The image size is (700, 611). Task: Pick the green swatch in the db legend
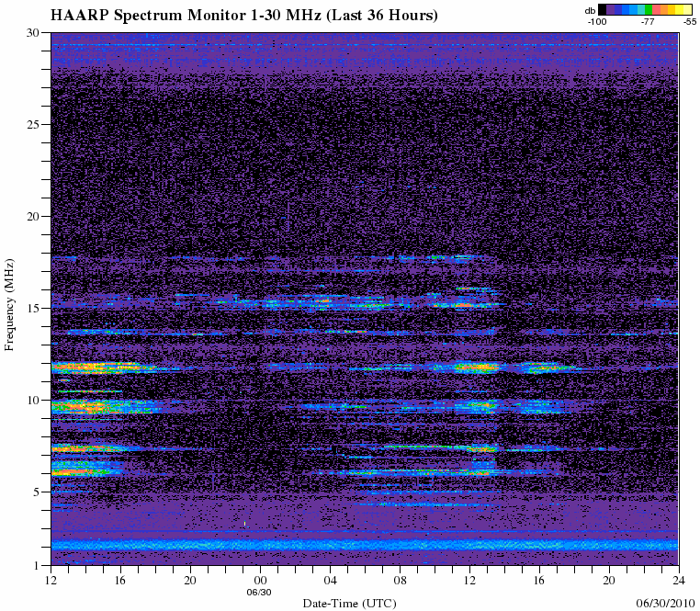[649, 9]
